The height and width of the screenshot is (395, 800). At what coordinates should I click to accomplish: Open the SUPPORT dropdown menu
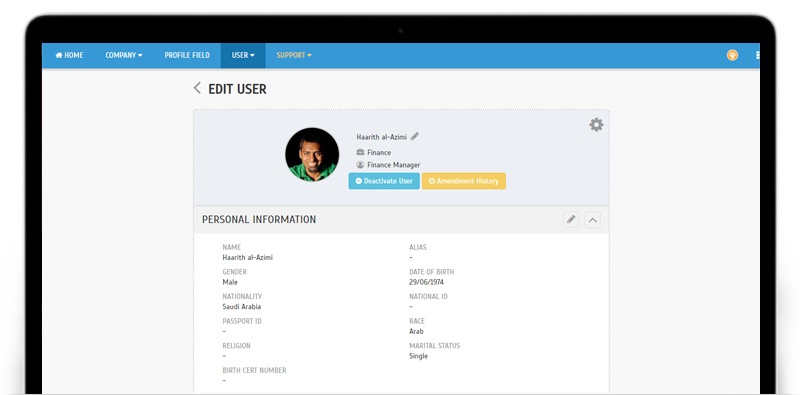tap(294, 55)
